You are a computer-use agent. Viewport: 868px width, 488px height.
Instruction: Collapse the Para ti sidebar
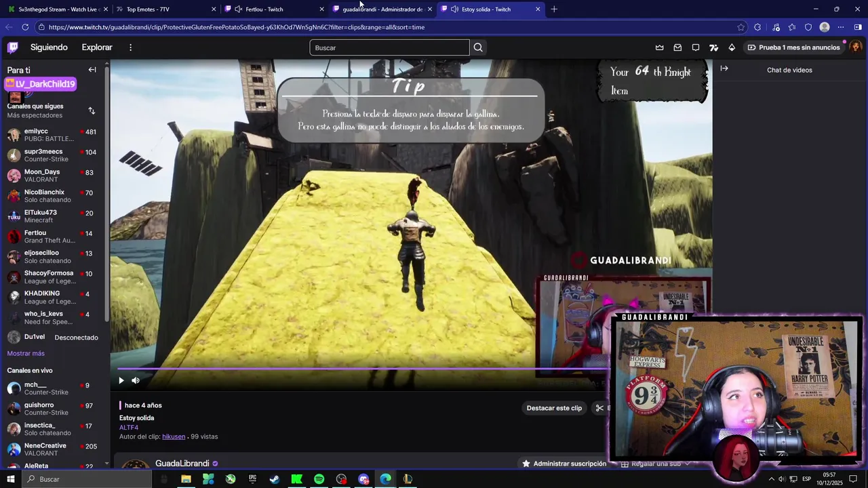pyautogui.click(x=92, y=70)
